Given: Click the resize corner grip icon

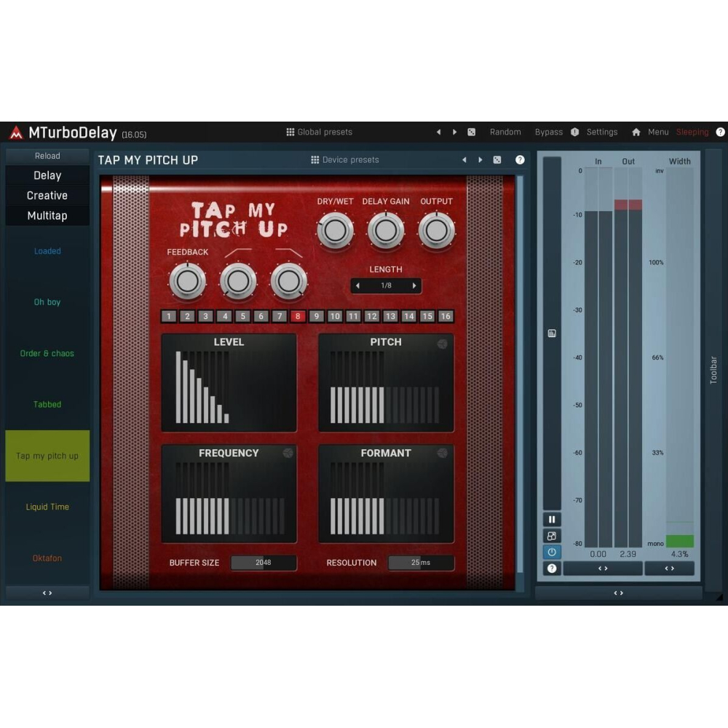Looking at the screenshot, I should click(x=719, y=597).
